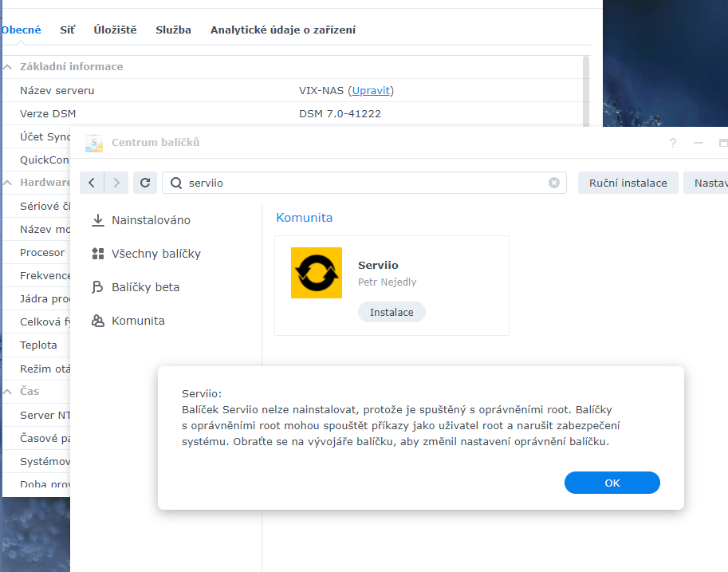The height and width of the screenshot is (572, 728).
Task: Switch to the Síť tab
Action: 68,30
